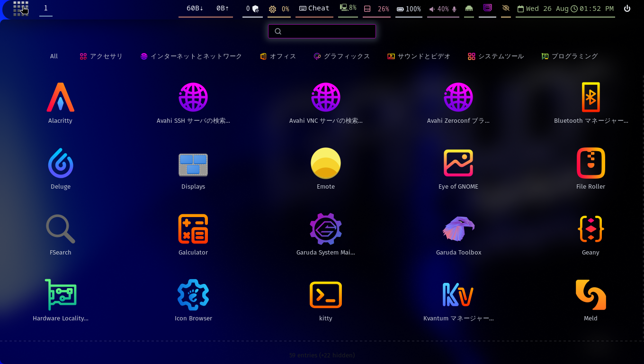Image resolution: width=644 pixels, height=364 pixels.
Task: Open Avahi SSH server browser
Action: coord(193,103)
